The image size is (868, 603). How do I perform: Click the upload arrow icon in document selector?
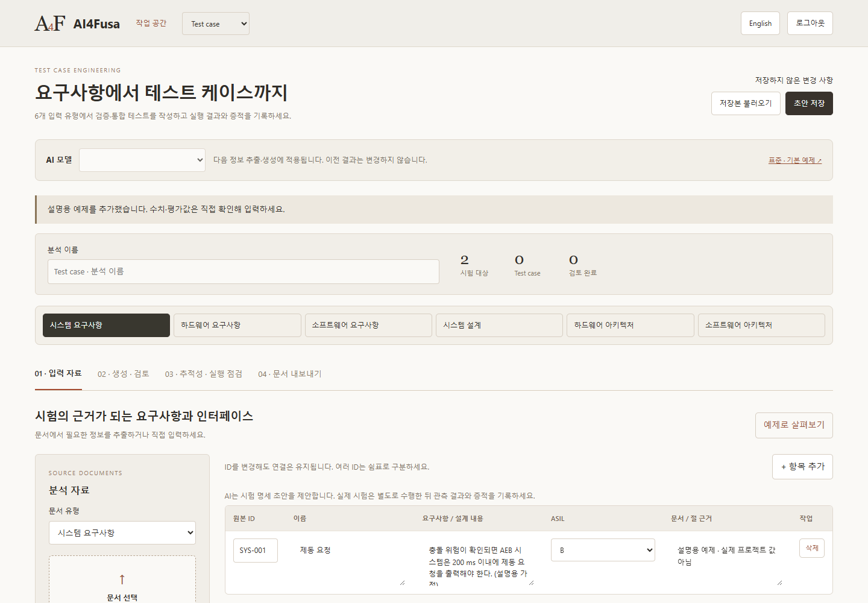tap(122, 579)
